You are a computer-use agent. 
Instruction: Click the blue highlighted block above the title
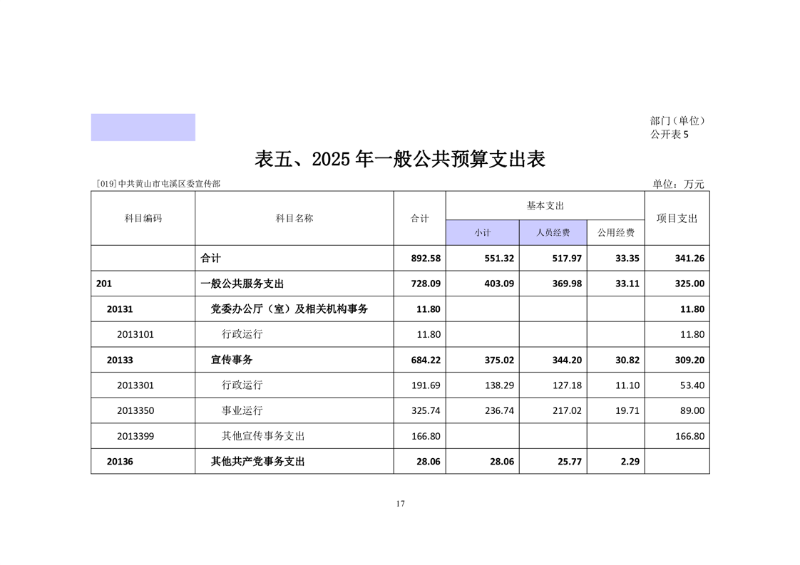point(143,127)
